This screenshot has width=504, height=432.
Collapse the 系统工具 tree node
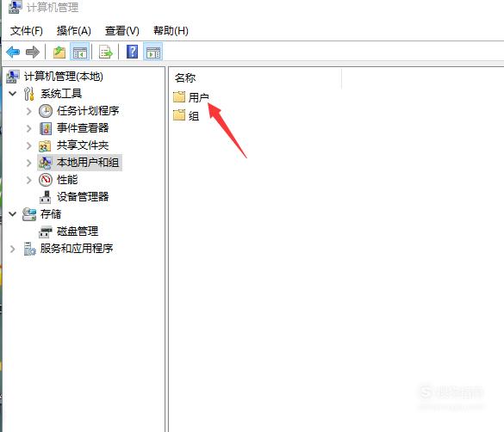click(x=13, y=94)
